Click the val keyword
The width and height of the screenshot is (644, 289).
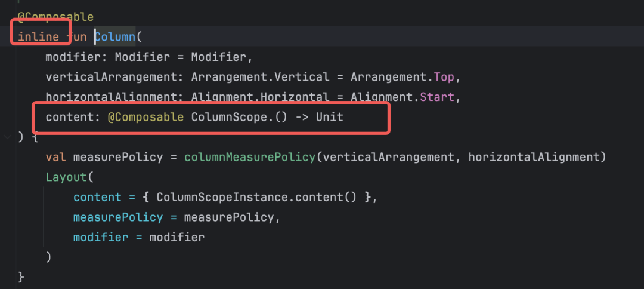pyautogui.click(x=56, y=157)
